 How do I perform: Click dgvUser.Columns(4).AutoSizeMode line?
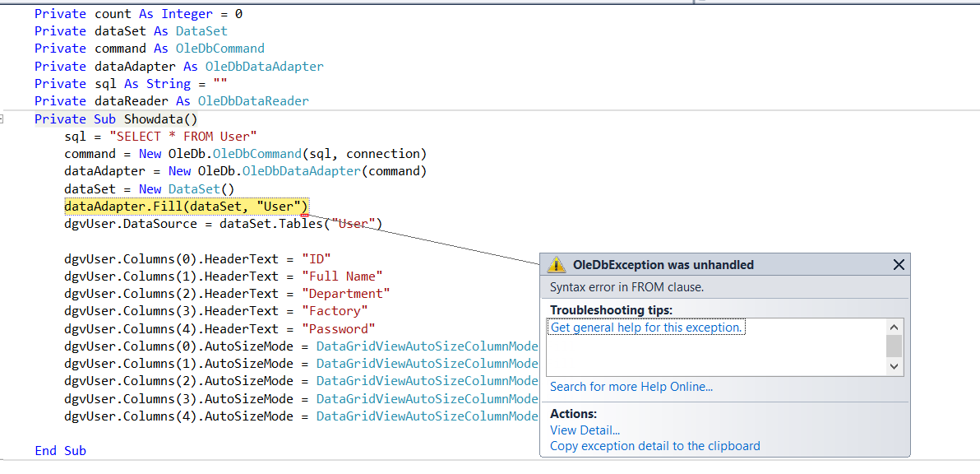pos(301,416)
